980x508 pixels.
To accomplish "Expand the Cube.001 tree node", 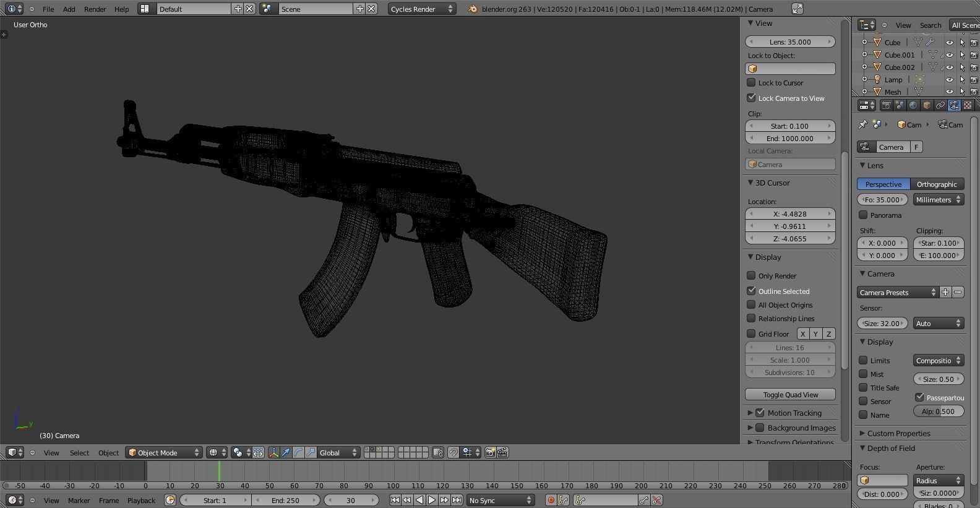I will click(x=864, y=55).
